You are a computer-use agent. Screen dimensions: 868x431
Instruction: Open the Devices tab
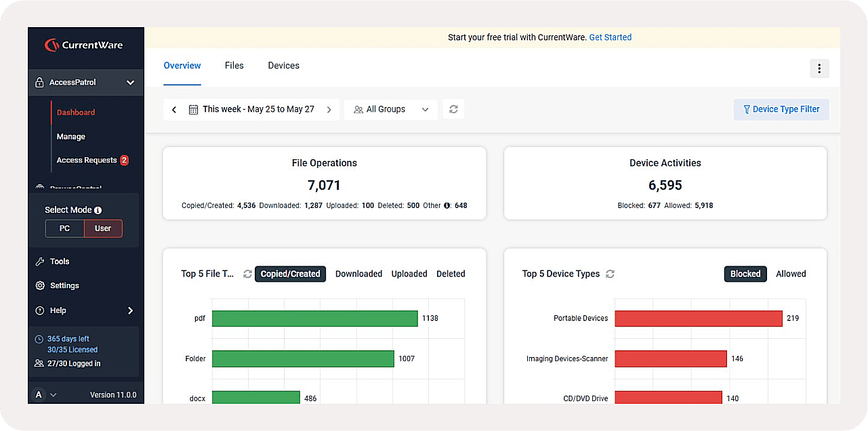pos(283,66)
